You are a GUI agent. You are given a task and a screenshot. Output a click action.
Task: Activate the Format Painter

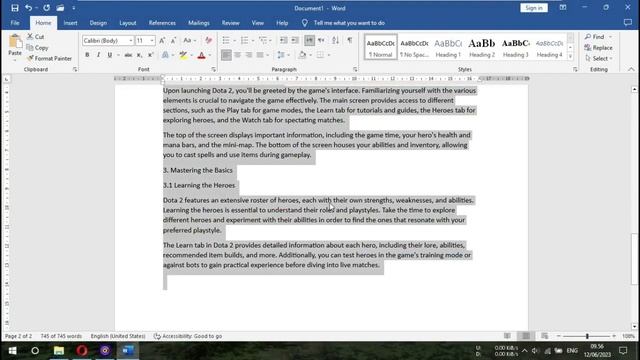pos(49,59)
